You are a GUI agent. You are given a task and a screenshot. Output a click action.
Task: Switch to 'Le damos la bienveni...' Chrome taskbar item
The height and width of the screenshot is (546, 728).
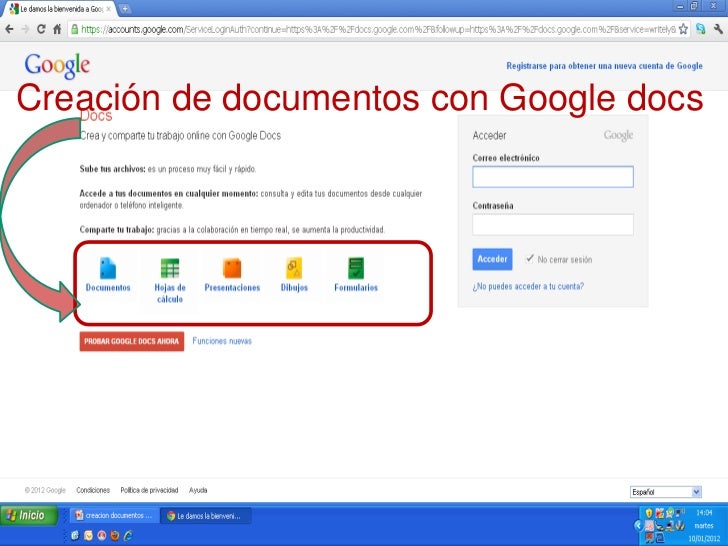206,515
